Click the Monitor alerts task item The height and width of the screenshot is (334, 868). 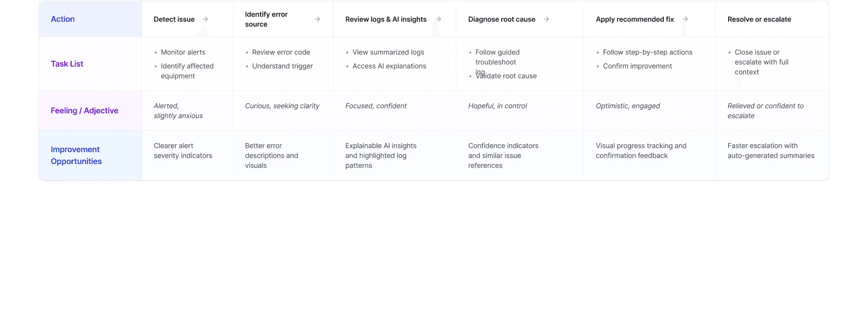point(183,52)
